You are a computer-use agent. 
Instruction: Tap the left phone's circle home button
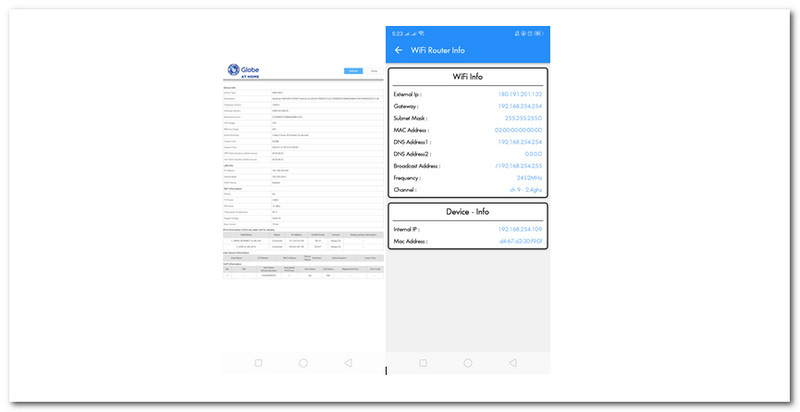303,363
